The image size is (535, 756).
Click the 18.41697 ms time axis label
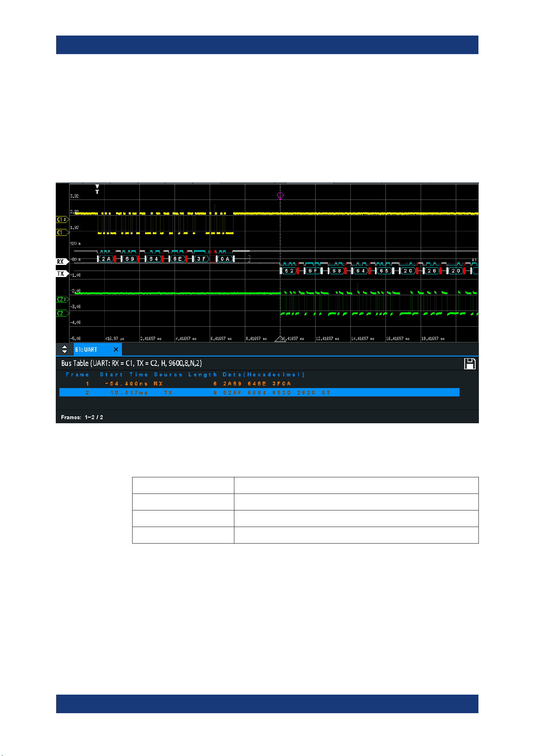433,339
